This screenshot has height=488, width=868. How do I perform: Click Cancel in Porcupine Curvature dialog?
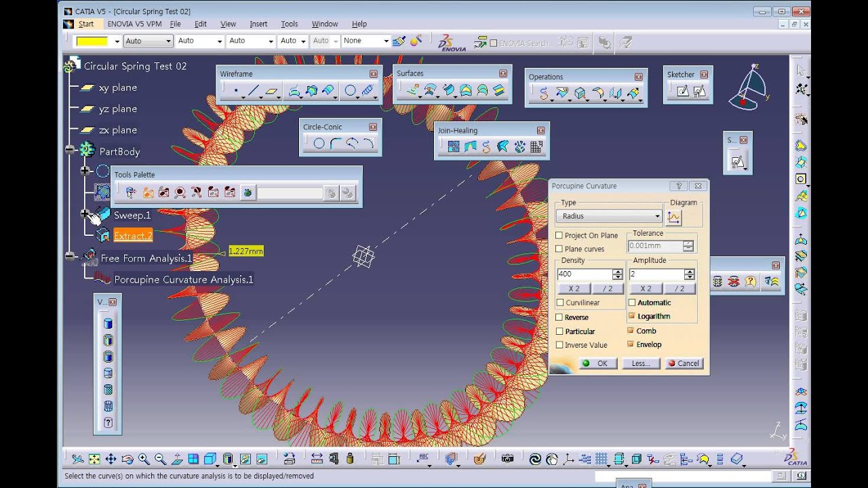(x=684, y=363)
